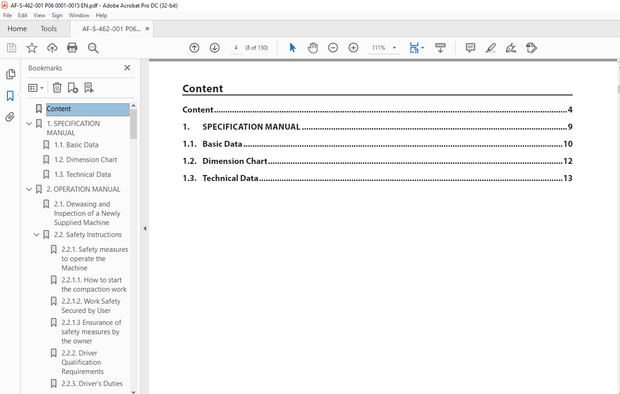This screenshot has height=394, width=620.
Task: Open 2.2.1. Safety measures bookmark
Action: click(x=95, y=259)
